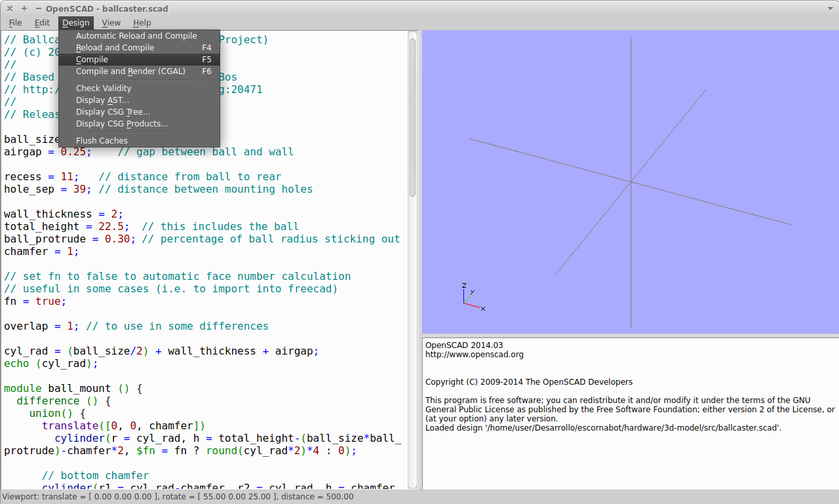Click the 'difference () {' line
This screenshot has height=504, width=839.
(64, 401)
